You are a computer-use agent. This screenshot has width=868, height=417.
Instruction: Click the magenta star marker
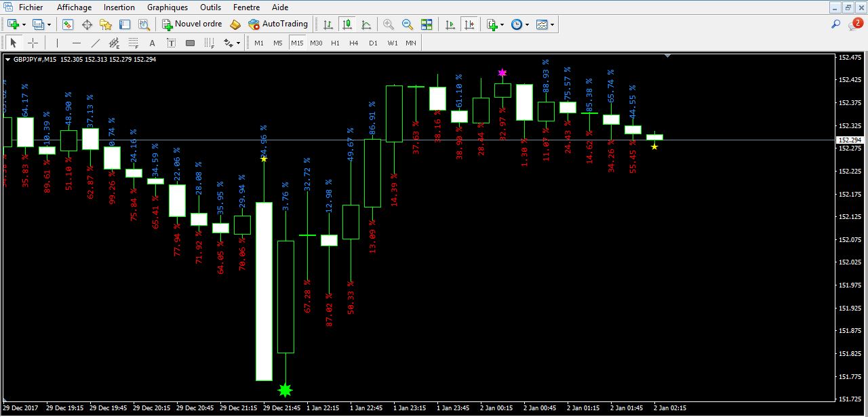tap(502, 73)
